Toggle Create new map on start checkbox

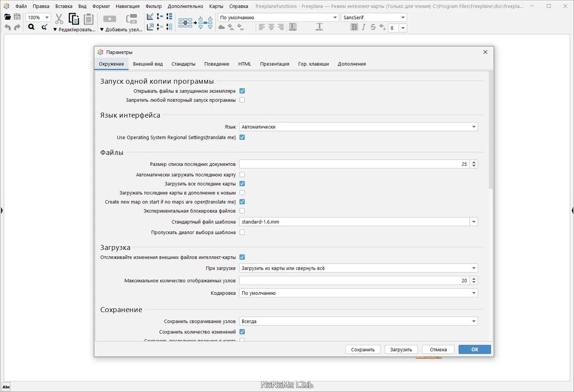pos(242,202)
